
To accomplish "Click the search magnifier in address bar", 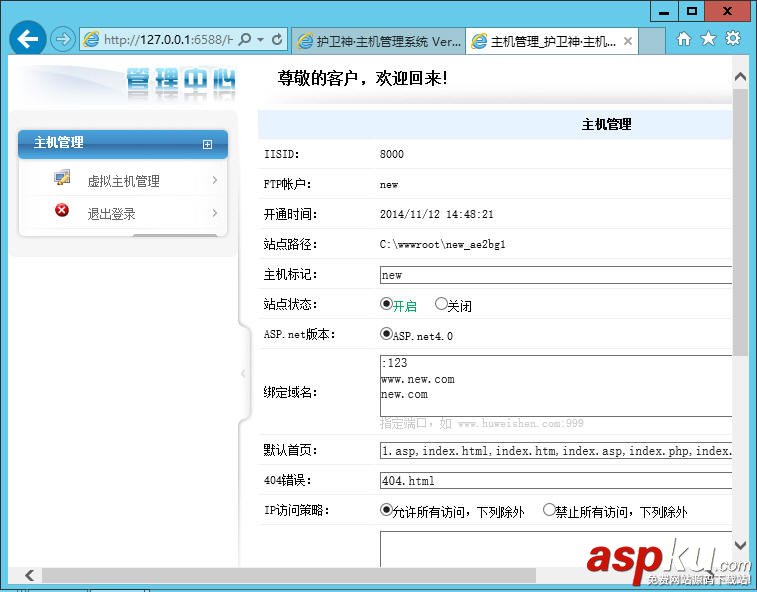I will tap(245, 39).
